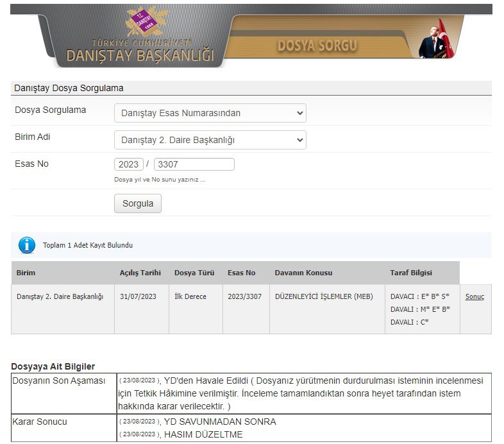The image size is (504, 444).
Task: Click the YD SAVUNMADAN SONRA entry
Action: pyautogui.click(x=220, y=422)
